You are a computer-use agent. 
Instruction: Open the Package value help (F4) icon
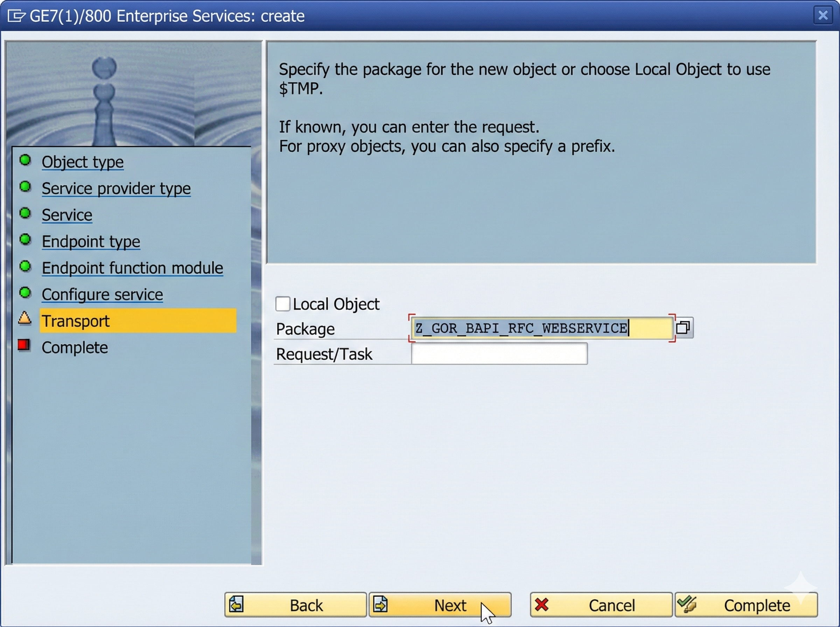click(x=683, y=327)
